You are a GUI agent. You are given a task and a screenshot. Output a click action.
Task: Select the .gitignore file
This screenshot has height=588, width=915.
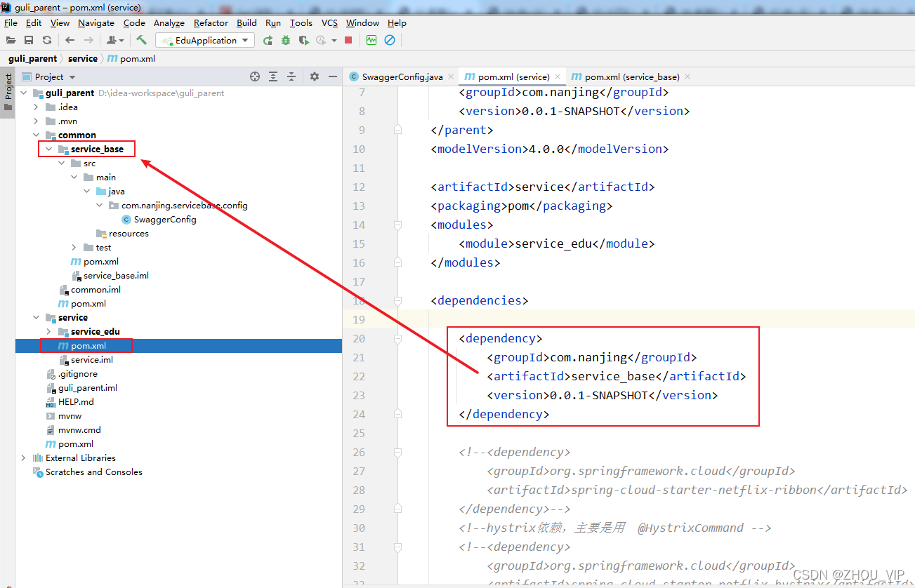click(78, 373)
